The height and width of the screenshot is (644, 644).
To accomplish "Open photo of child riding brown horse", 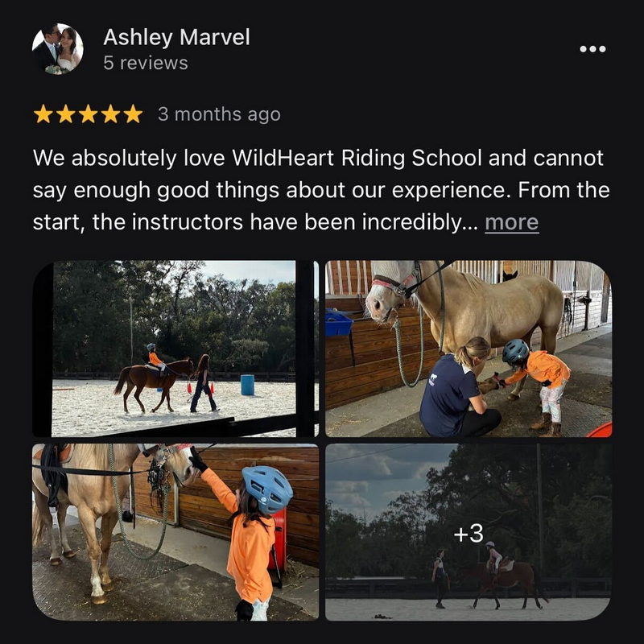I will [175, 349].
